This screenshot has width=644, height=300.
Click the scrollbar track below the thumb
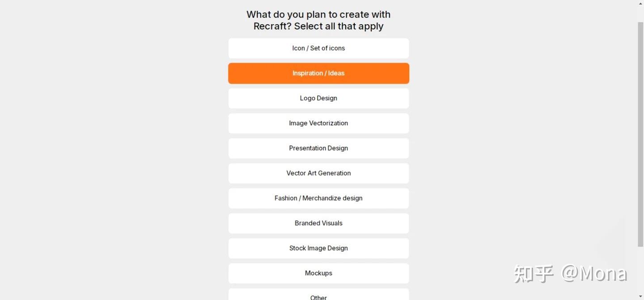coord(640,269)
